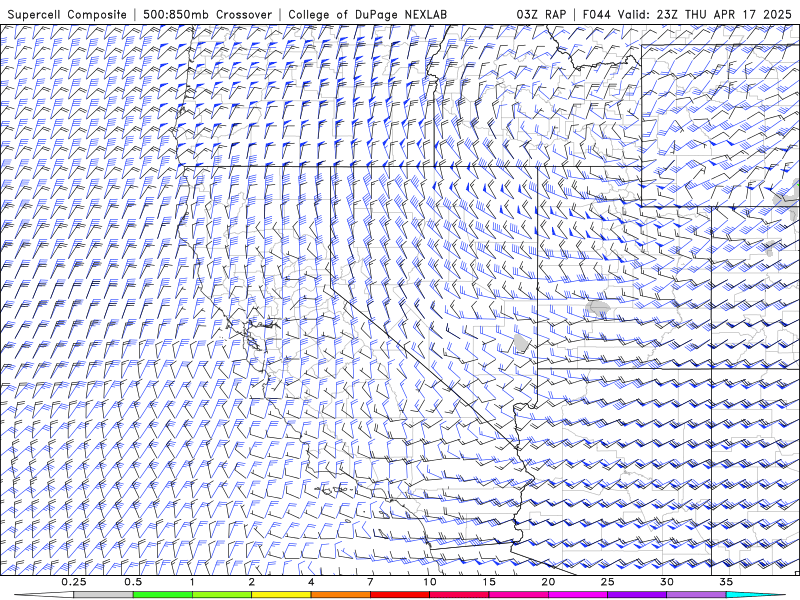The image size is (800, 600).
Task: Click the "03Z RAP" model run label
Action: [x=541, y=14]
